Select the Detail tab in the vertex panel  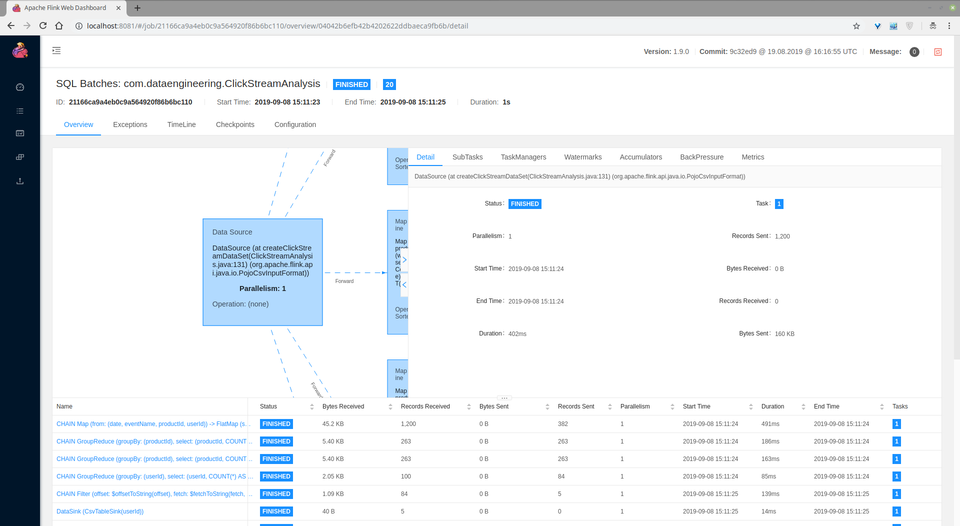(x=426, y=157)
